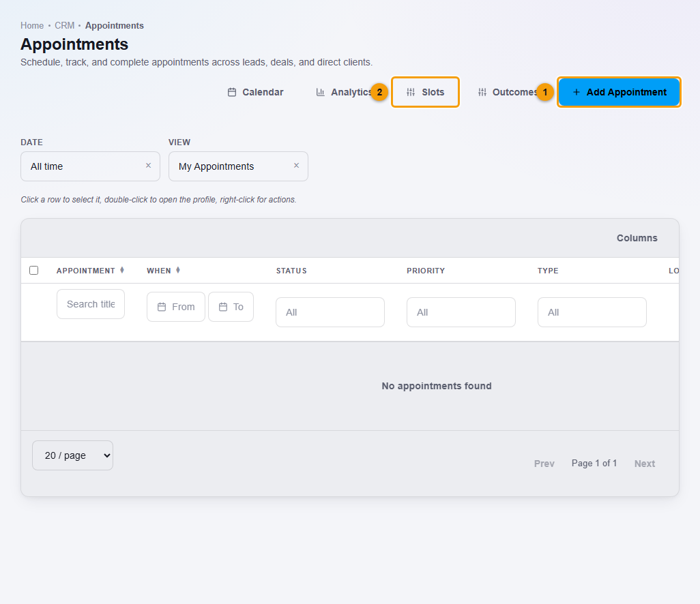Image resolution: width=700 pixels, height=604 pixels.
Task: Click the sliders icon beside Outcomes
Action: pos(482,92)
